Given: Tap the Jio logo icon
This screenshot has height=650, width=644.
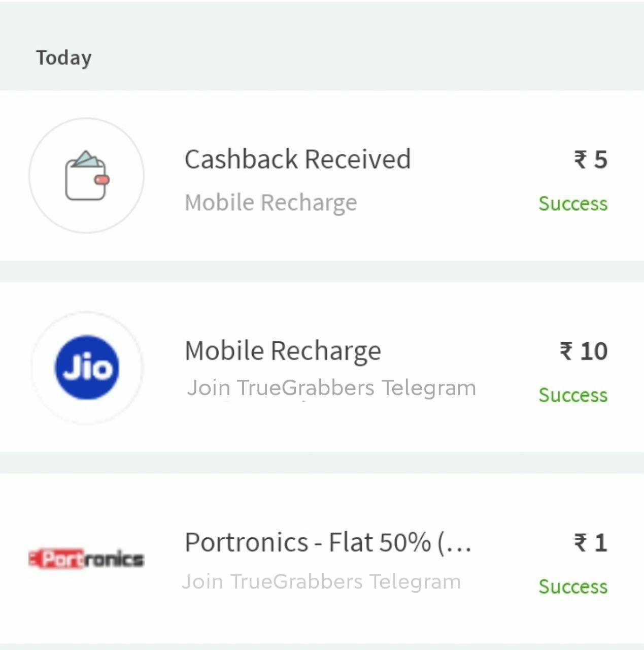Looking at the screenshot, I should pos(87,368).
